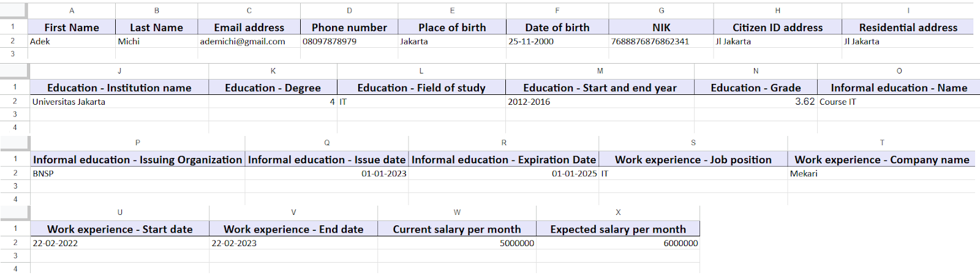Select column A by its header letter

72,10
